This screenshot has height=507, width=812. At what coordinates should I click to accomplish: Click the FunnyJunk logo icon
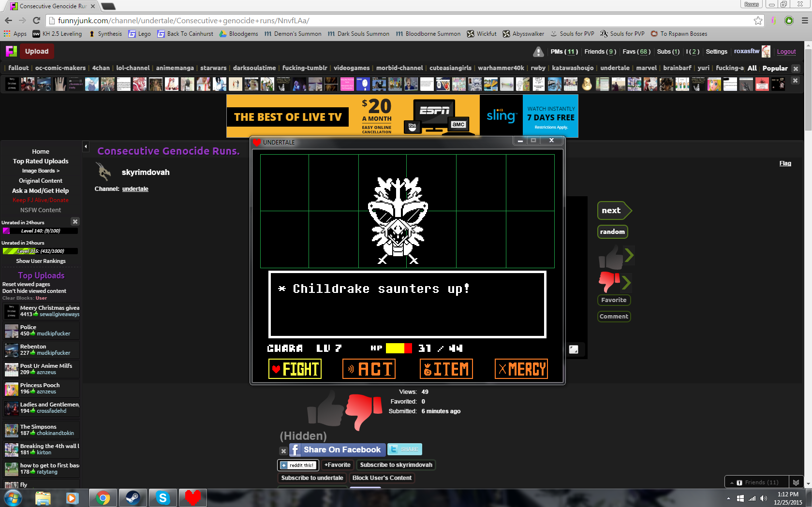click(11, 51)
